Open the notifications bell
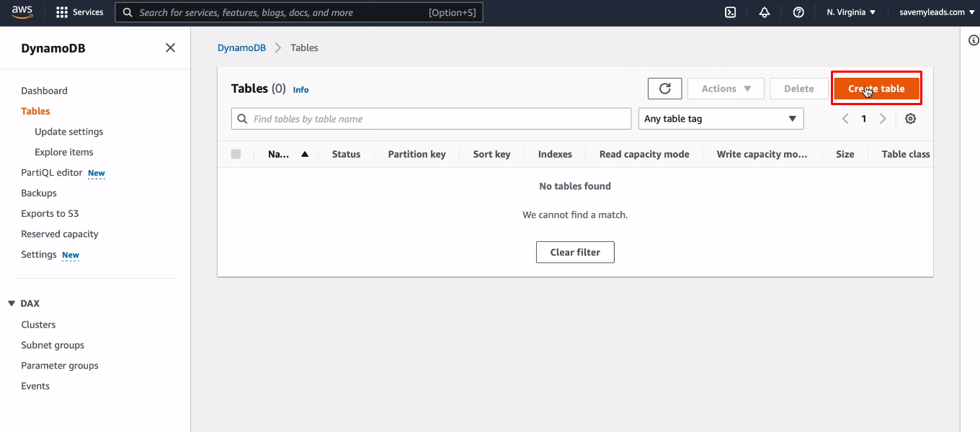The width and height of the screenshot is (980, 432). coord(765,12)
